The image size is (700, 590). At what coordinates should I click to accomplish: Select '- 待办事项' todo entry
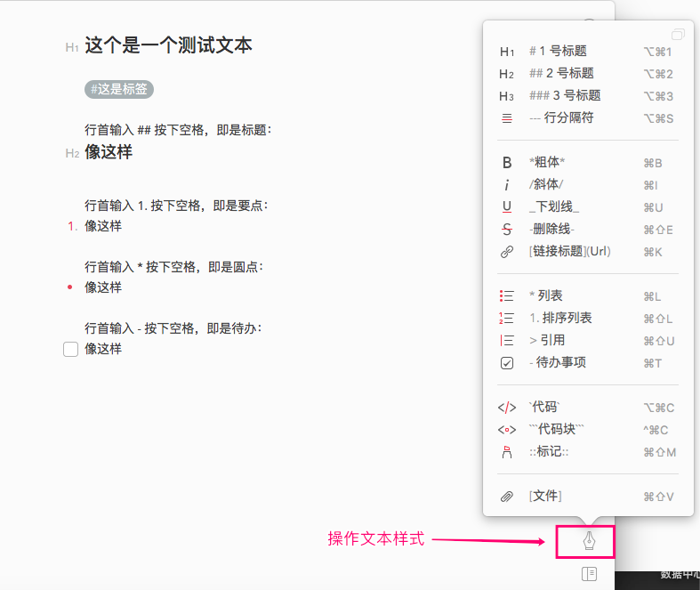(558, 362)
